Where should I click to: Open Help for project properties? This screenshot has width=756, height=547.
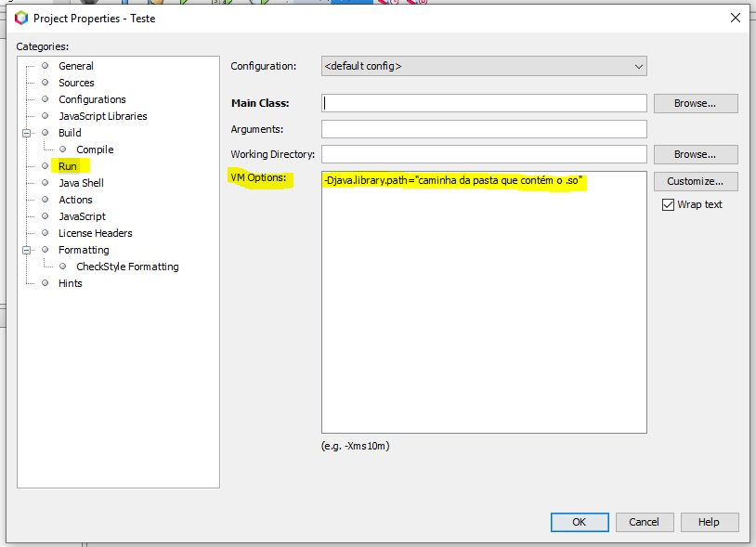coord(710,522)
